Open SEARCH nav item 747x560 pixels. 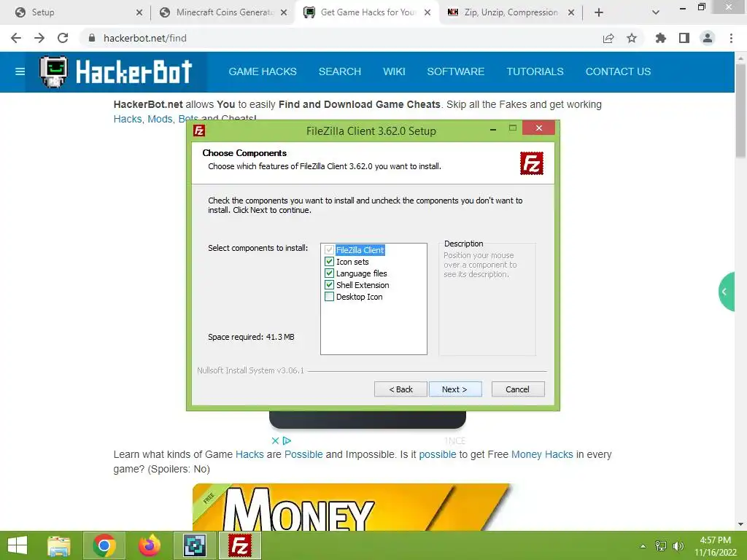(x=340, y=72)
